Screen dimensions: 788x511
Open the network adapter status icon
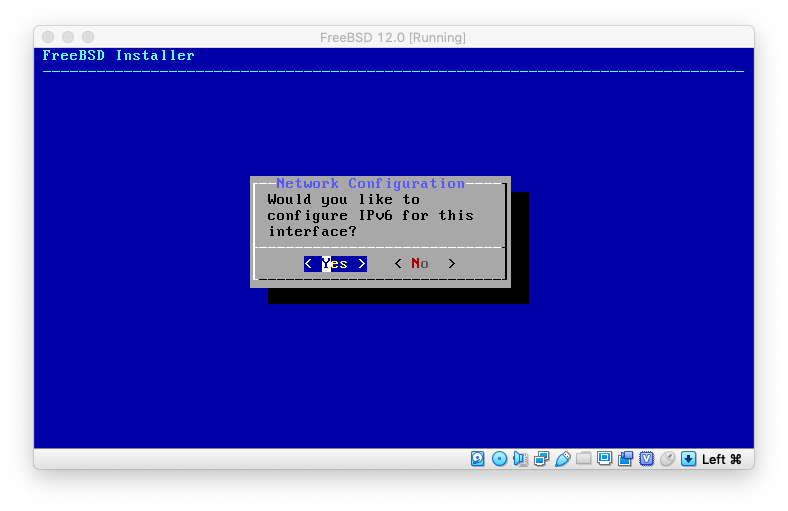541,459
